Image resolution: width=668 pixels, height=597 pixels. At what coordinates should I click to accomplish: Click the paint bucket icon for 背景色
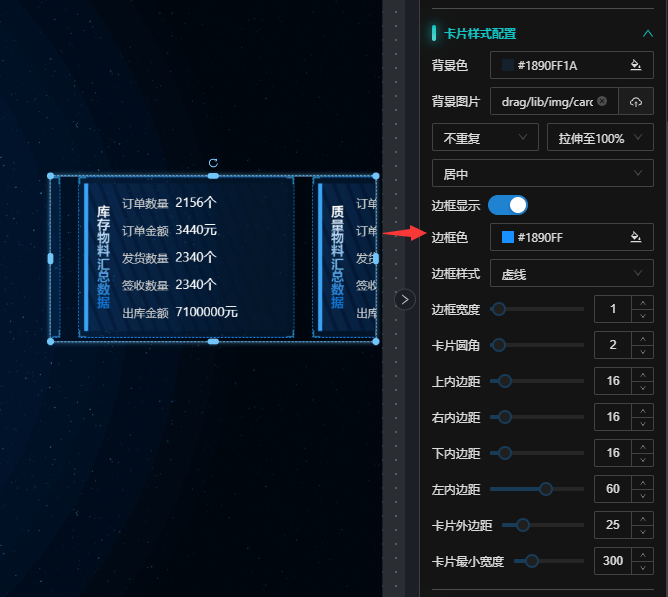634,66
